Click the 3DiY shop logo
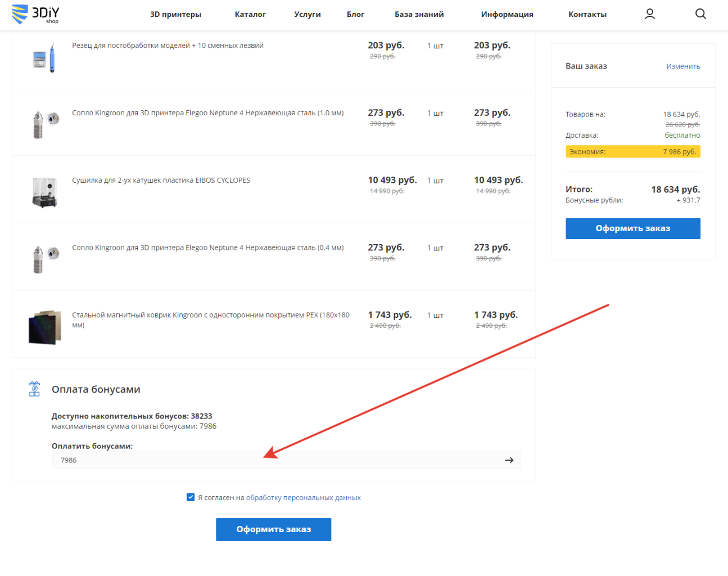The image size is (728, 576). pos(35,15)
